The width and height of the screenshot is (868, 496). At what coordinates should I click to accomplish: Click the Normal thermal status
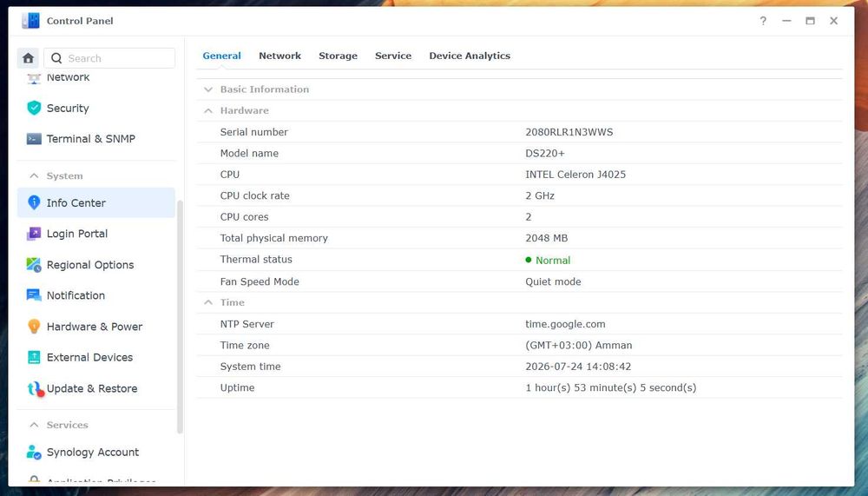(548, 260)
